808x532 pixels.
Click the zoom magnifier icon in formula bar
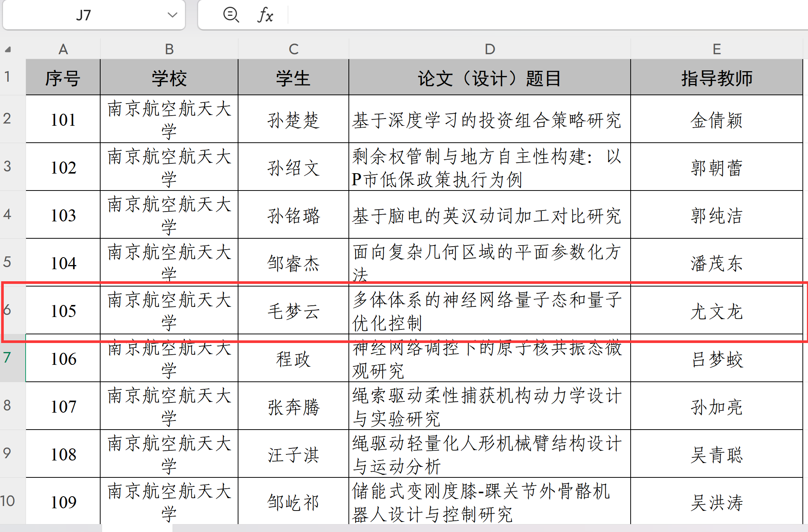click(231, 15)
